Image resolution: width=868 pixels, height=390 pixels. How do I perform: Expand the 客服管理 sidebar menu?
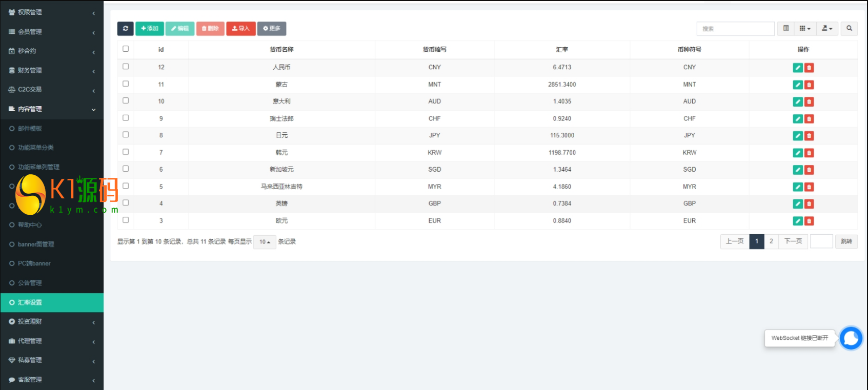tap(52, 380)
